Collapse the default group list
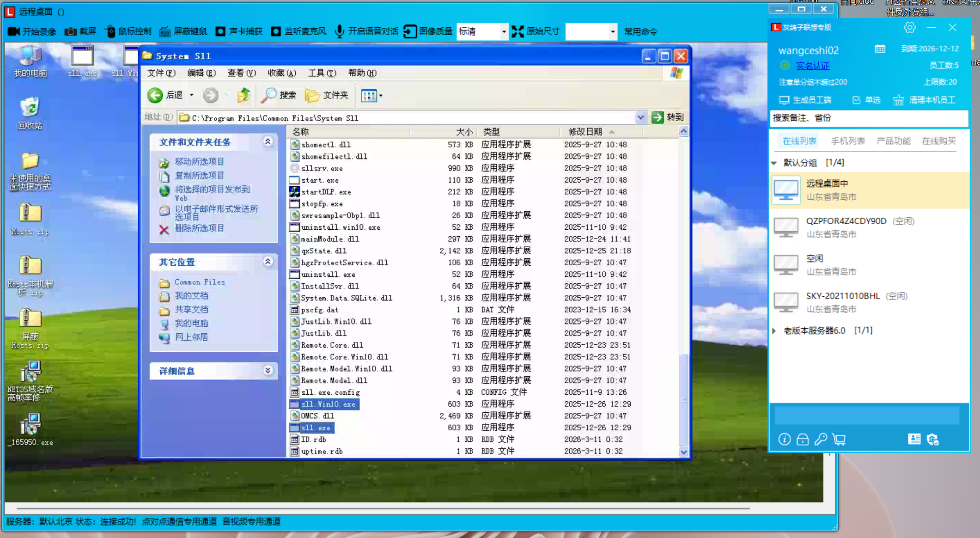This screenshot has height=538, width=980. coord(774,163)
